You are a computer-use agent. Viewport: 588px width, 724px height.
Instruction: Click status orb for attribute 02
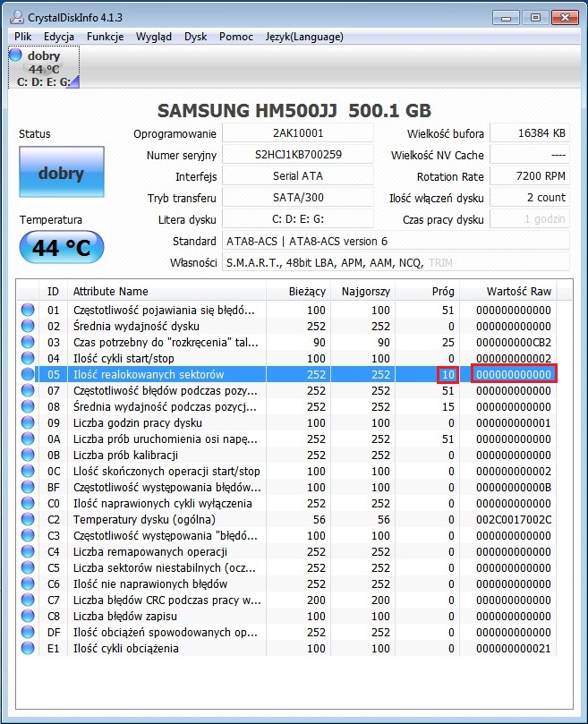pos(28,326)
